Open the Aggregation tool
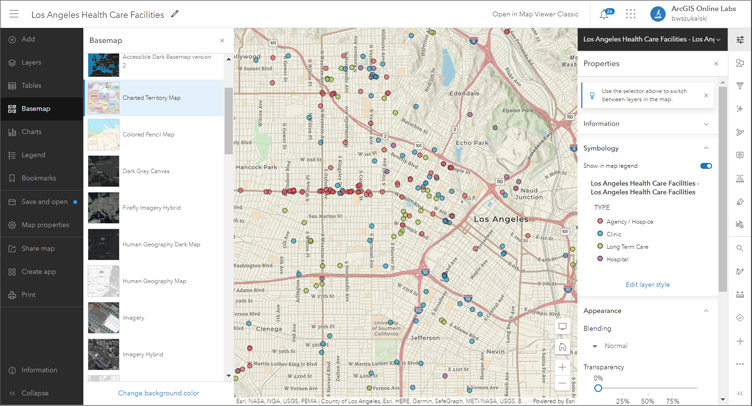Image resolution: width=752 pixels, height=406 pixels. click(x=740, y=132)
